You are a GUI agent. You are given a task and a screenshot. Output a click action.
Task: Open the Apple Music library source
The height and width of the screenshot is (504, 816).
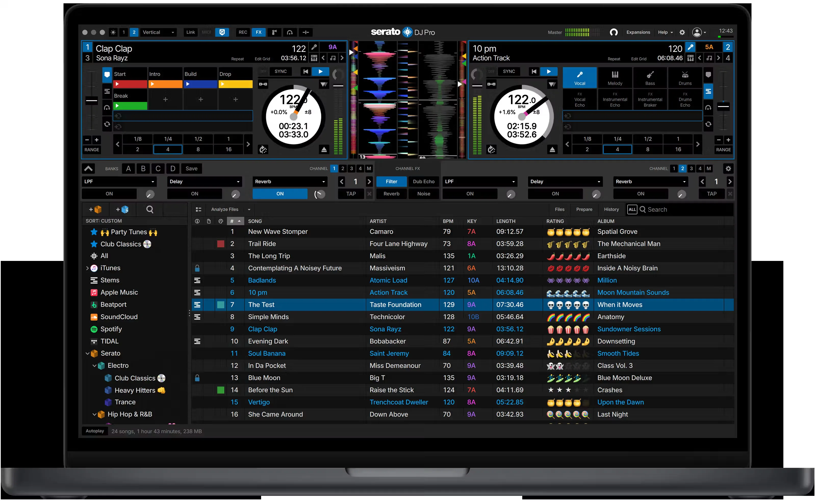point(114,292)
